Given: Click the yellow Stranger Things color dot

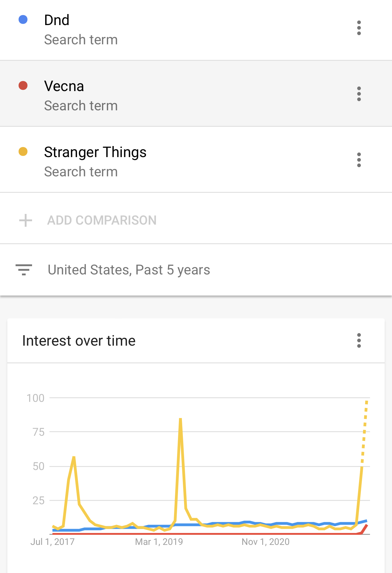Looking at the screenshot, I should (23, 152).
